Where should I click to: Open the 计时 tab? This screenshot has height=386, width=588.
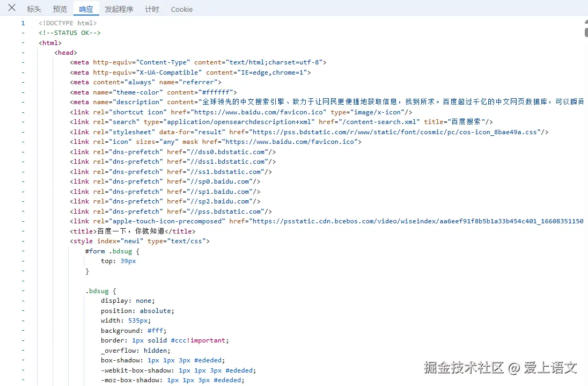(152, 9)
